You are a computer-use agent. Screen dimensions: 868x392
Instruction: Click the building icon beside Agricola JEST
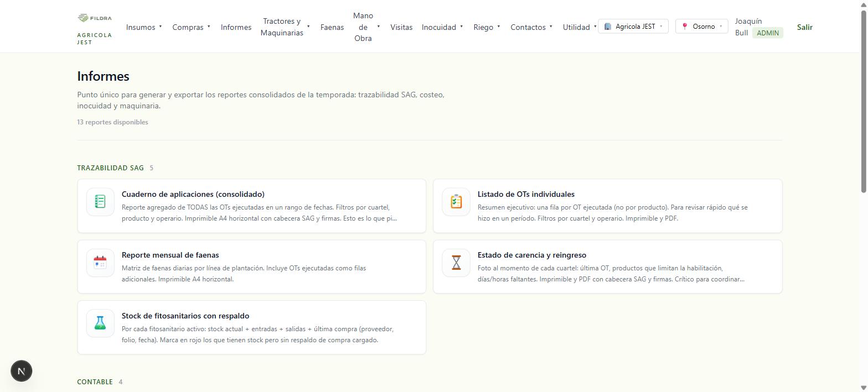pos(608,27)
